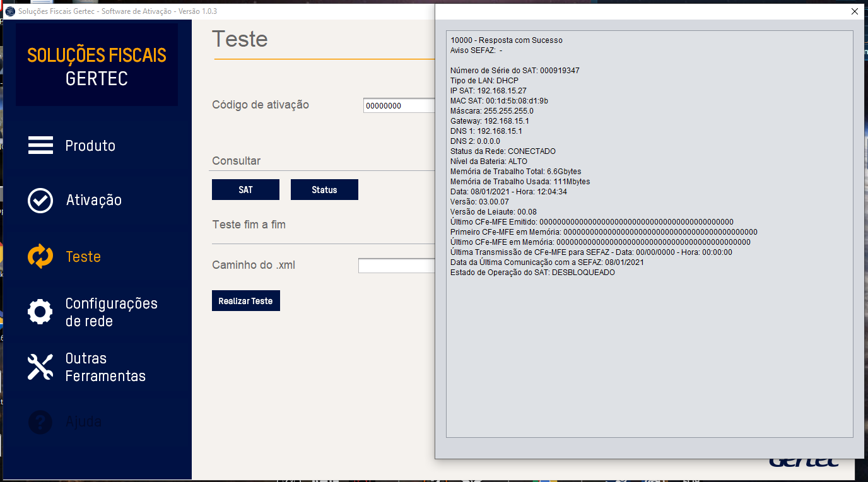868x482 pixels.
Task: Close the response popup window
Action: (x=855, y=11)
